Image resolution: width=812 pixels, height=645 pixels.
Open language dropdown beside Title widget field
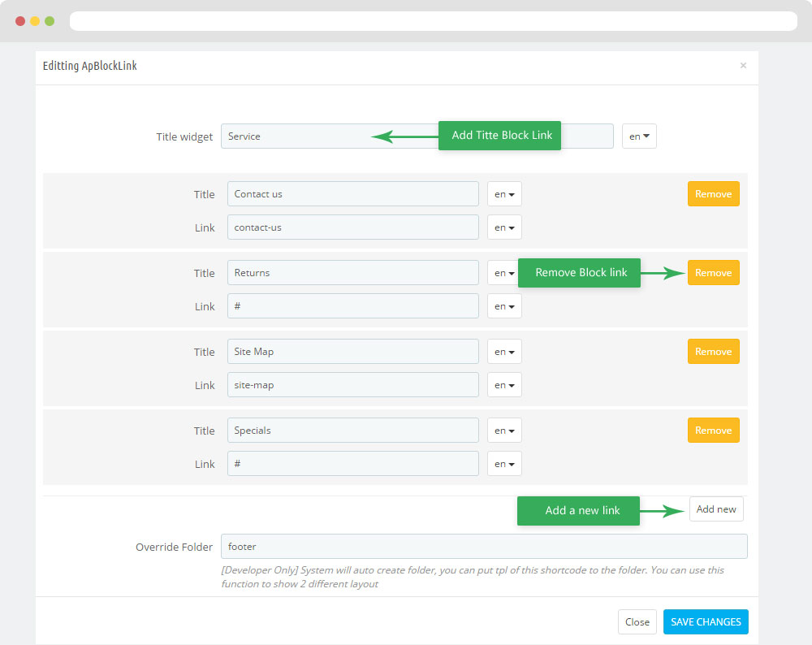[639, 136]
